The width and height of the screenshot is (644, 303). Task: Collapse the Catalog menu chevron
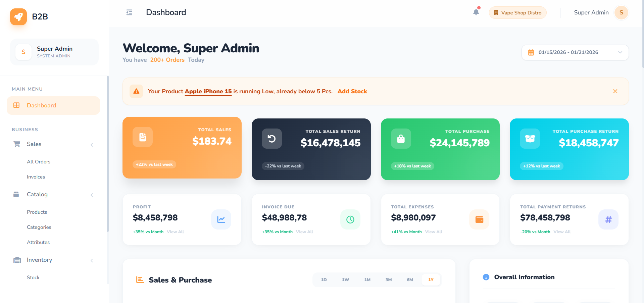point(92,195)
